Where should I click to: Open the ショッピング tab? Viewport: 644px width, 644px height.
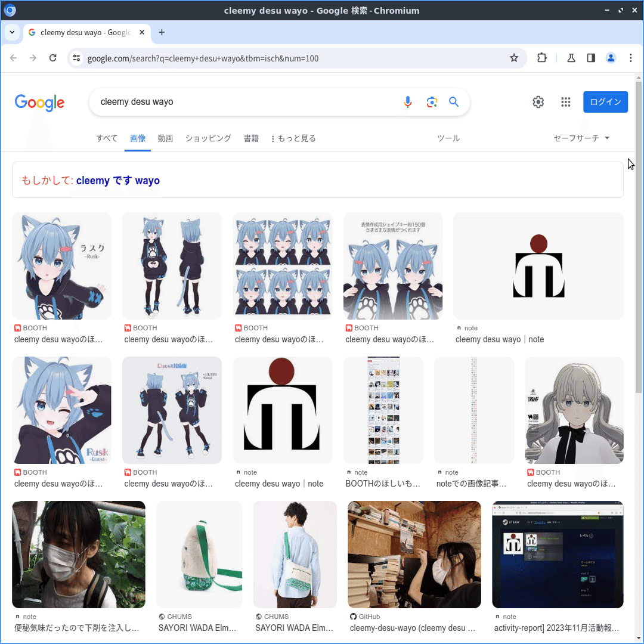208,138
